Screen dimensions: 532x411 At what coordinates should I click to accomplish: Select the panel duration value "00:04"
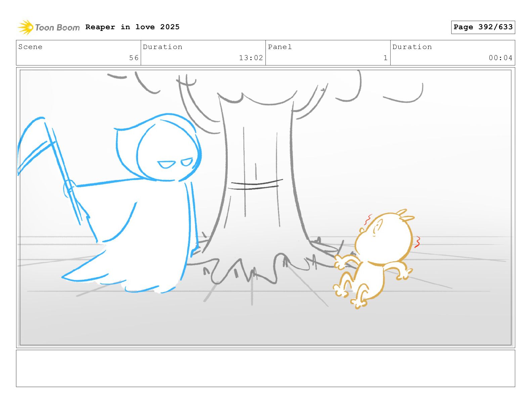coord(500,58)
